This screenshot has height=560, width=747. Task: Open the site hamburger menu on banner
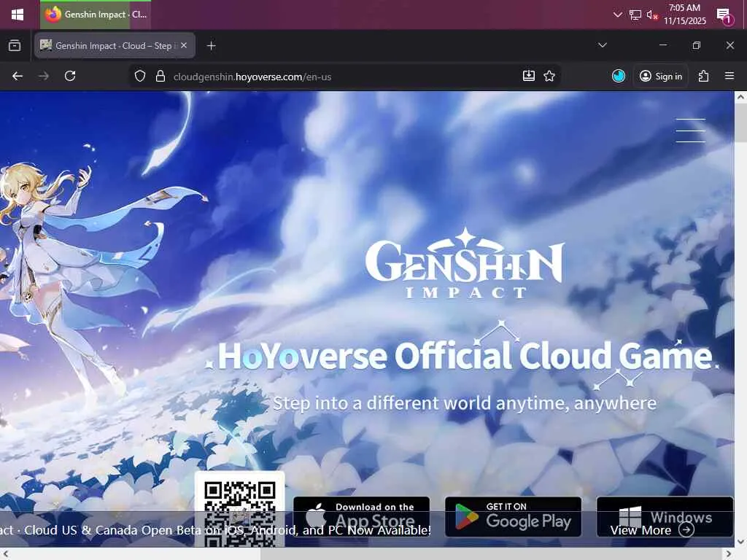click(x=691, y=131)
